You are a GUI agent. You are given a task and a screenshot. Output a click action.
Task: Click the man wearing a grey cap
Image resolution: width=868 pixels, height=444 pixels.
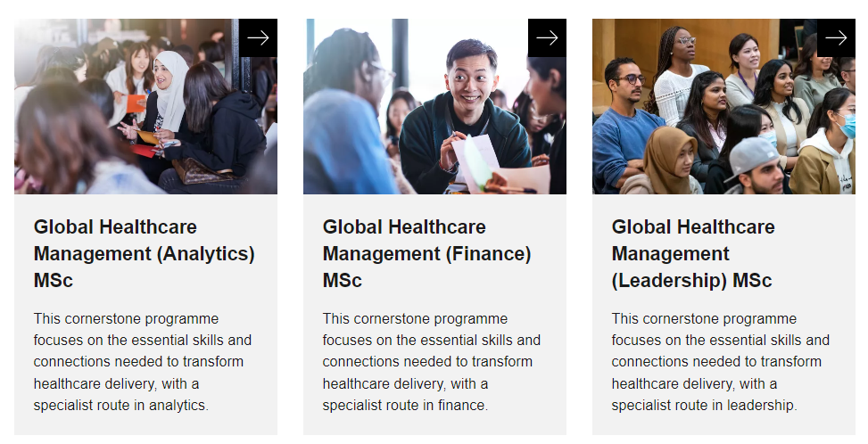tap(756, 166)
